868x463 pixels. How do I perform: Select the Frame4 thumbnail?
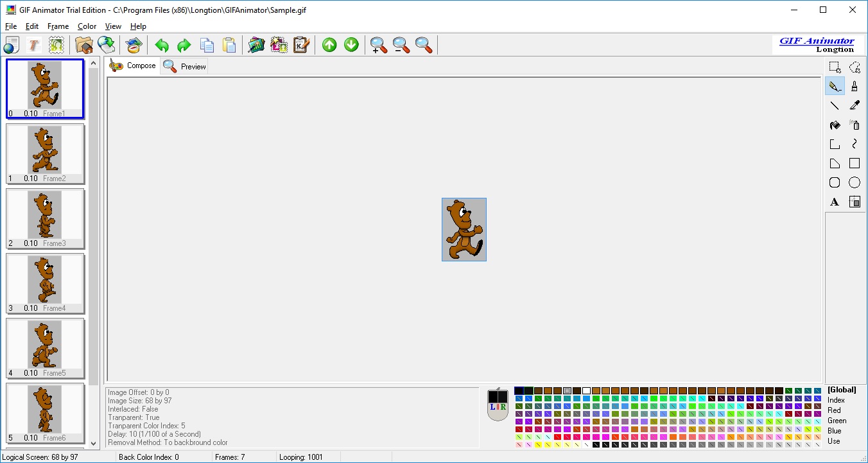pyautogui.click(x=45, y=283)
